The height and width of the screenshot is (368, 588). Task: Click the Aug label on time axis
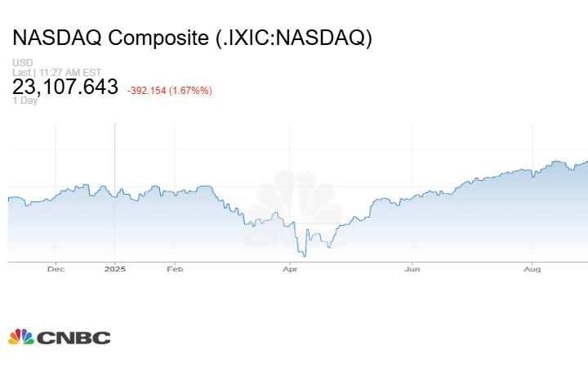(x=532, y=268)
